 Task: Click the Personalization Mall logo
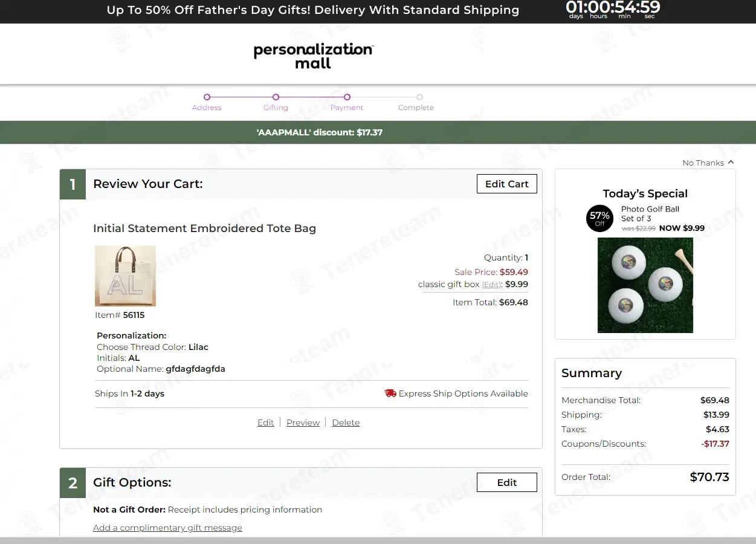(x=314, y=56)
